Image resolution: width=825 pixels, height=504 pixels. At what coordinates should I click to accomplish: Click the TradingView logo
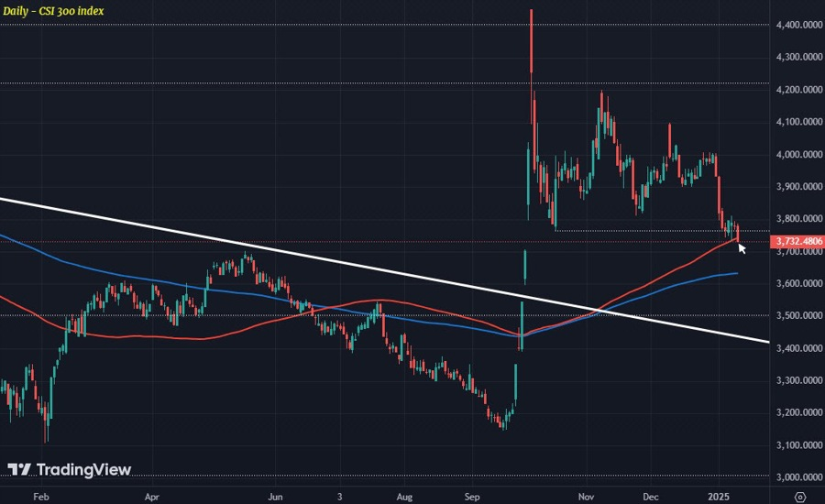point(70,469)
